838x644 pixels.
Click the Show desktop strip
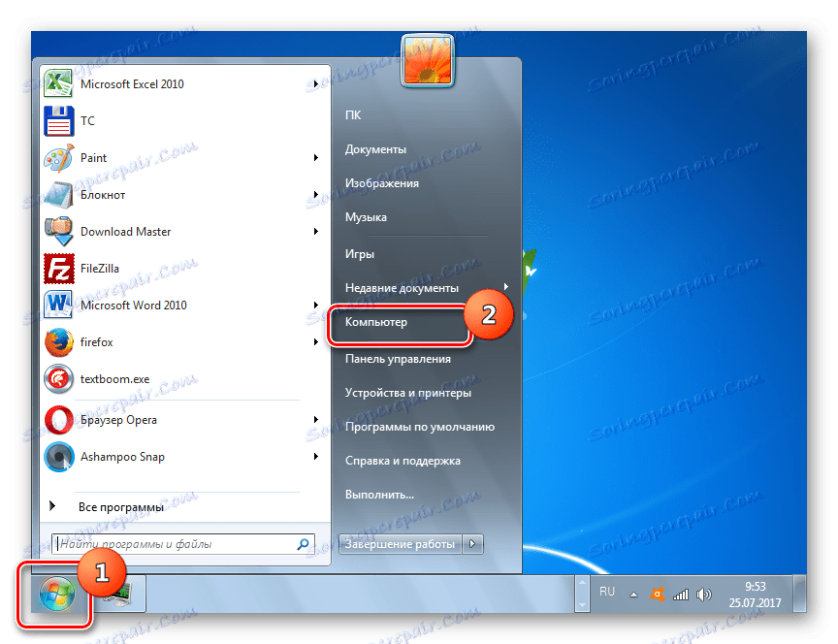[x=799, y=594]
